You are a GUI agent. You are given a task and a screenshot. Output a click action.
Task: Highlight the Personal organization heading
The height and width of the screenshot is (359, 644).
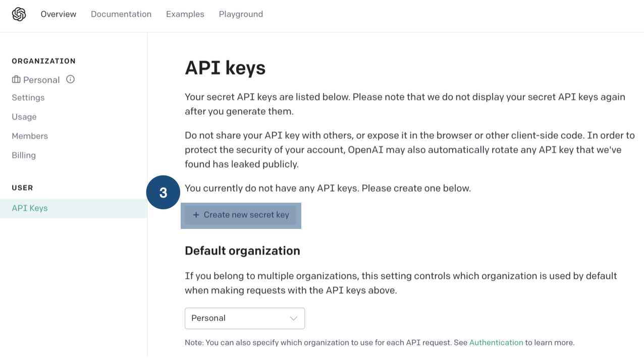coord(41,79)
